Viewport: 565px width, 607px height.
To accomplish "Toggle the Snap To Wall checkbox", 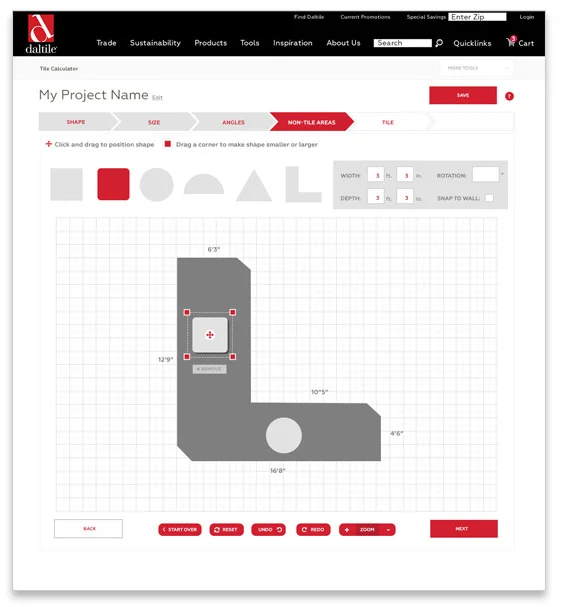I will (489, 198).
